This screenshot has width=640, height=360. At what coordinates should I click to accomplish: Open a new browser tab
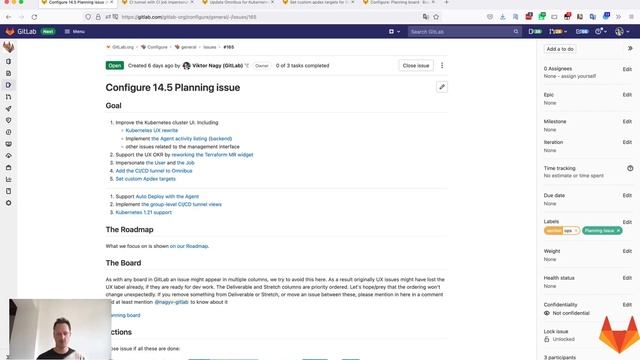[x=446, y=2]
